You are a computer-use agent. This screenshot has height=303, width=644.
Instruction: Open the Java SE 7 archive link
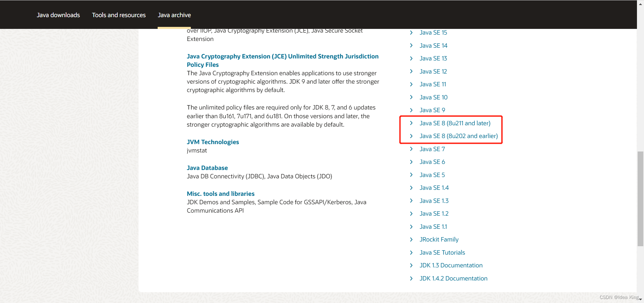[432, 149]
